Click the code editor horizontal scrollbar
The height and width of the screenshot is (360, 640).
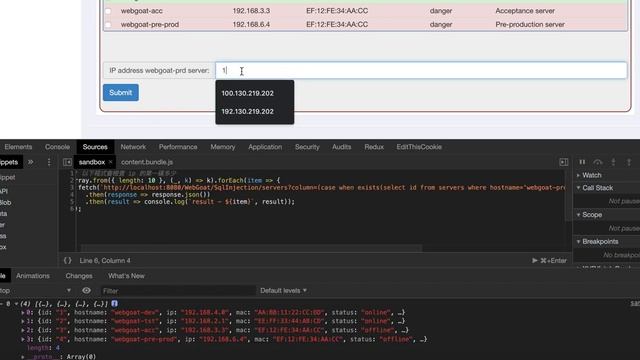[251, 248]
